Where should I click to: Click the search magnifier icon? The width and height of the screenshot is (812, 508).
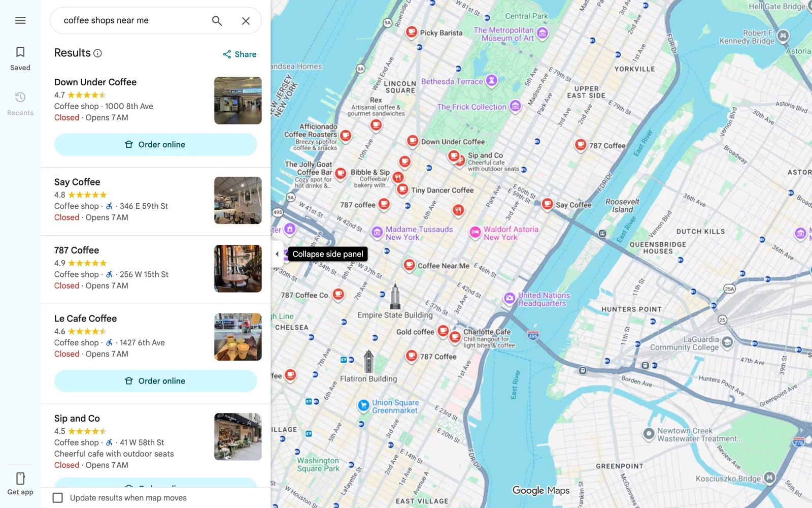pyautogui.click(x=217, y=21)
